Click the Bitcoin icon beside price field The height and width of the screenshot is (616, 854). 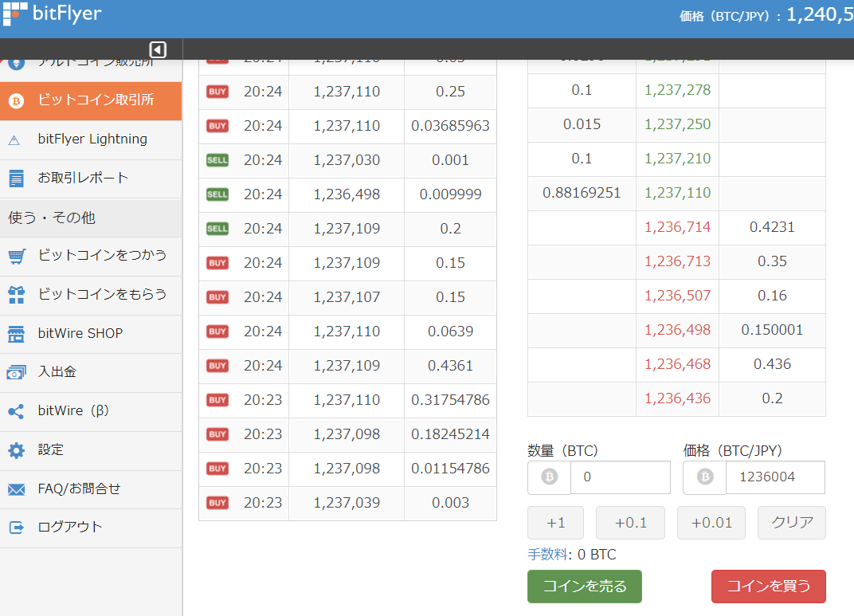[705, 477]
